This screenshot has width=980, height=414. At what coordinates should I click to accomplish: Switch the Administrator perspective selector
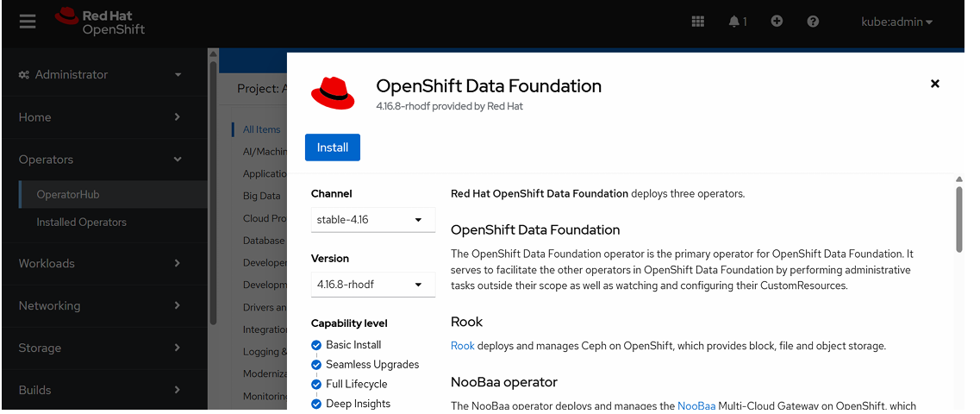point(101,75)
